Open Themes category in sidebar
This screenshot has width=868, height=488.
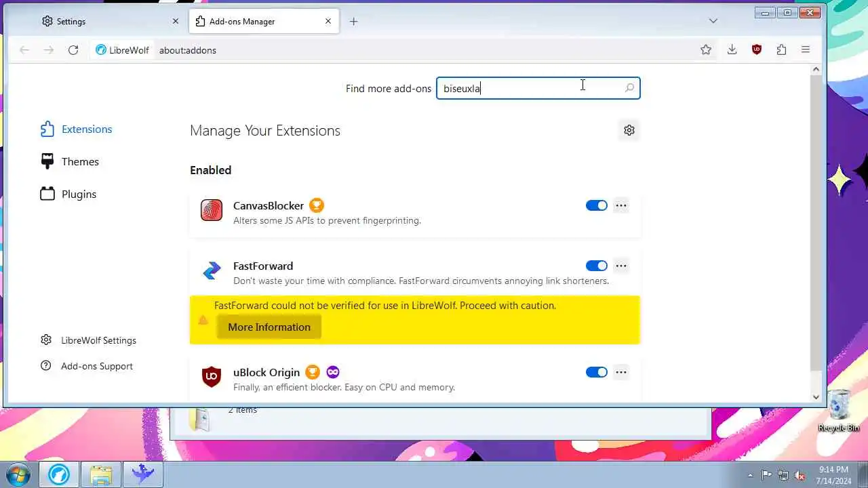(x=70, y=161)
